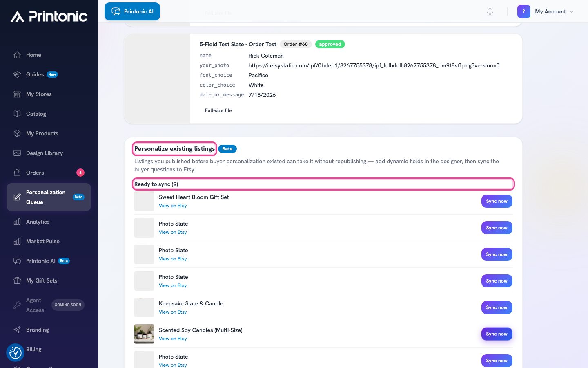Viewport: 588px width, 368px height.
Task: Click the orders count badge 4
Action: pyautogui.click(x=80, y=173)
